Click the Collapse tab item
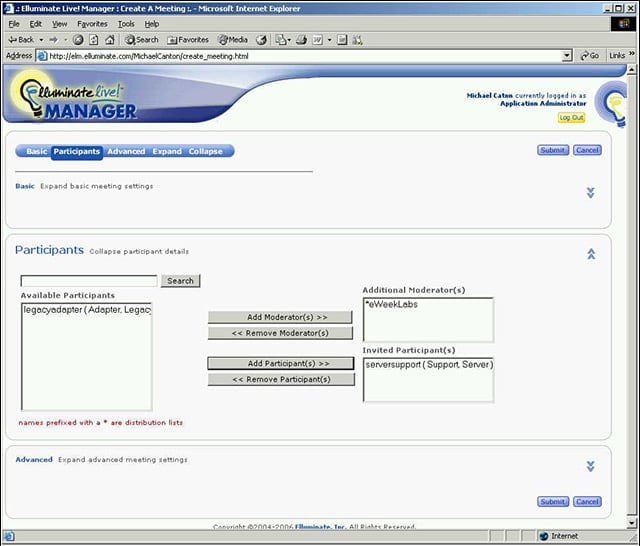Screen dimensions: 640x546 [x=205, y=151]
